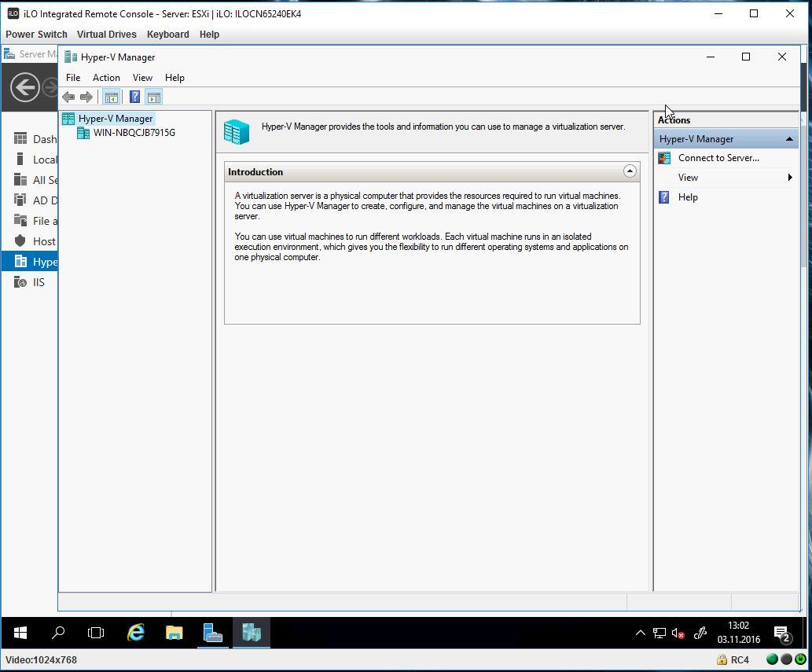Image resolution: width=812 pixels, height=672 pixels.
Task: Open File Explorer from taskbar
Action: (x=174, y=633)
